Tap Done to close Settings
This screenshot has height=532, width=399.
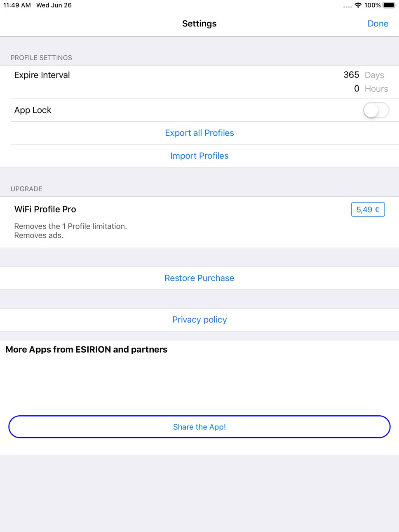(378, 24)
